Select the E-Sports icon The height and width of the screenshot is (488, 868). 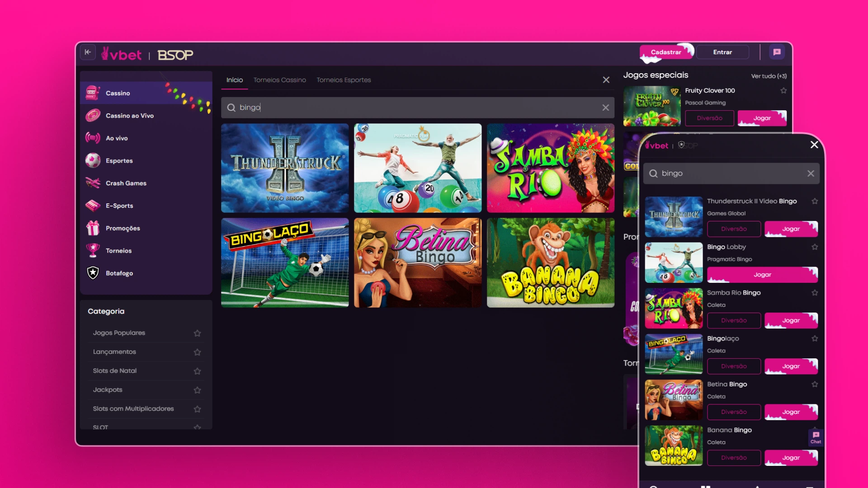(x=93, y=206)
